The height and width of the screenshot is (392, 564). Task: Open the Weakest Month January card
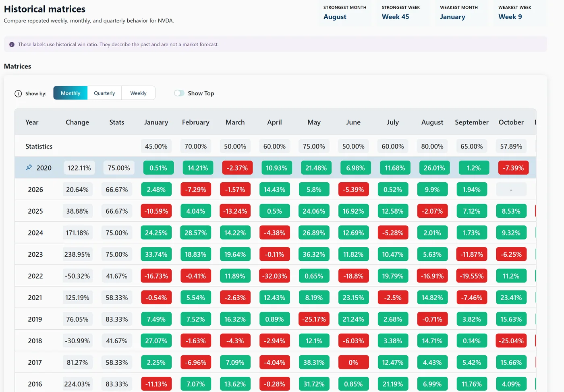click(462, 13)
